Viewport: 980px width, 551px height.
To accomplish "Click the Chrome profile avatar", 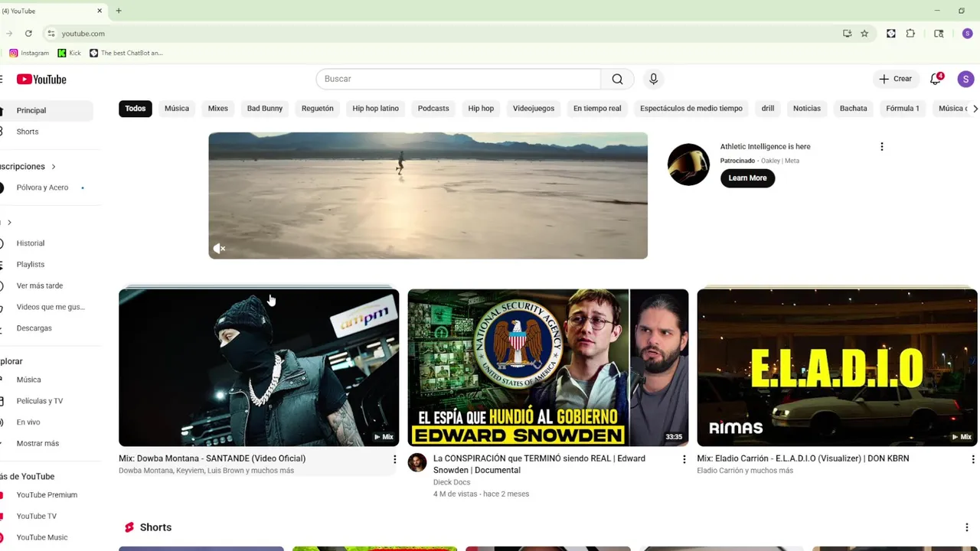I will 967,34.
